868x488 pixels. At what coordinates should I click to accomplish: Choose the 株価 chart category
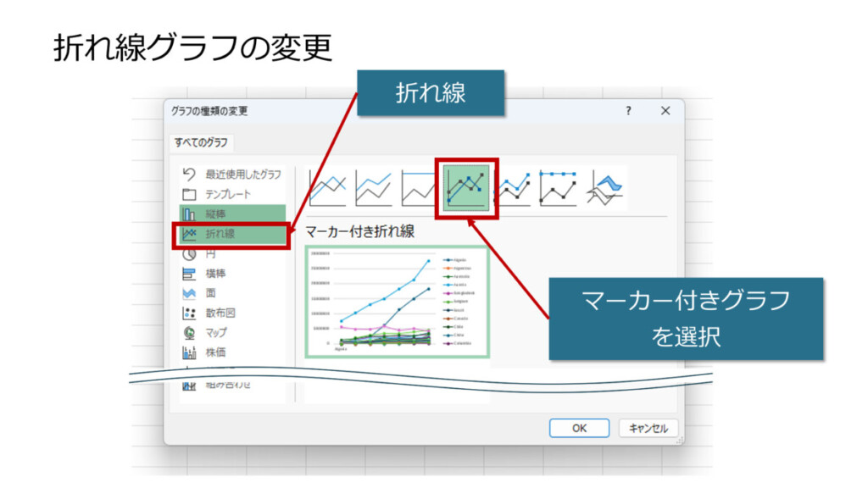pos(217,352)
